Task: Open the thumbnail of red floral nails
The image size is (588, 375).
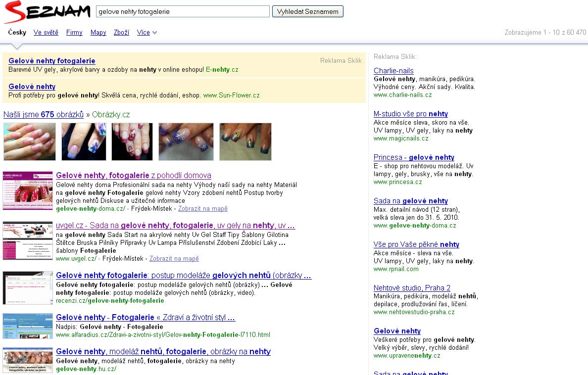Action: tap(132, 142)
